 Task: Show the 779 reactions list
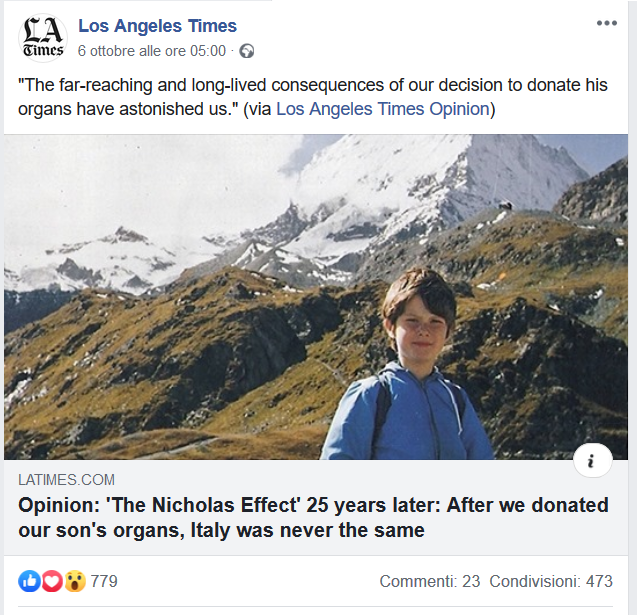pos(104,581)
